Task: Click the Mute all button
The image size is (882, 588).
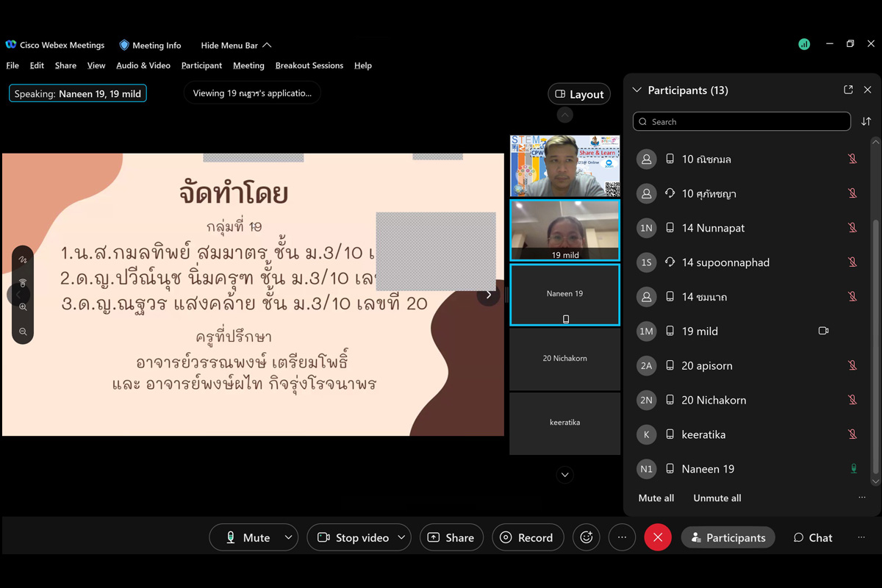Action: tap(656, 498)
